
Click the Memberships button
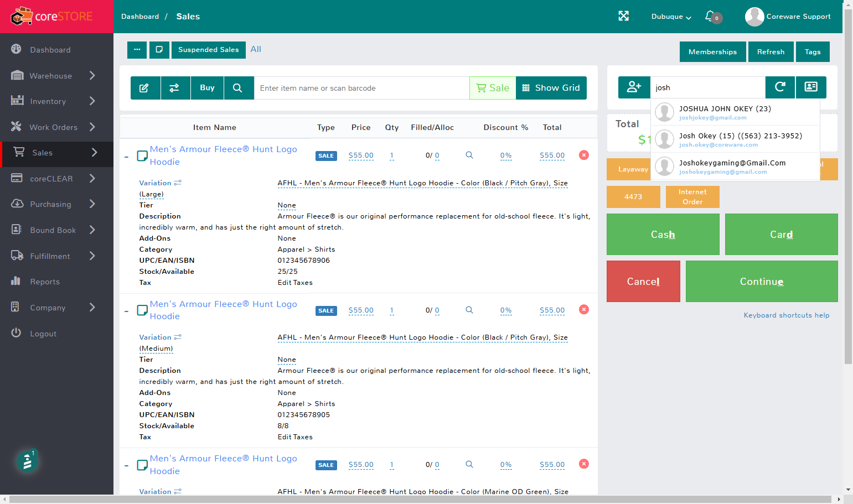712,52
